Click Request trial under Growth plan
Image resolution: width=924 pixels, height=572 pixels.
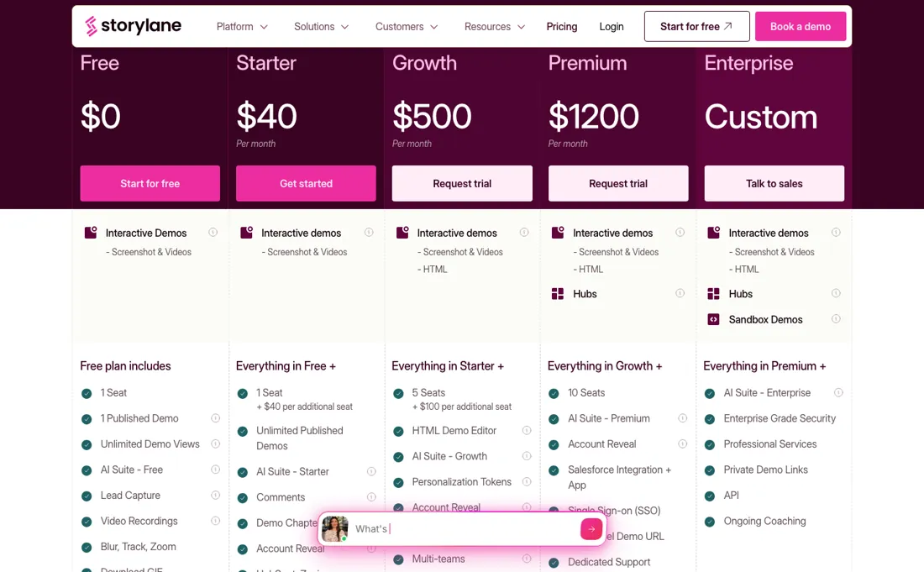[x=462, y=183]
